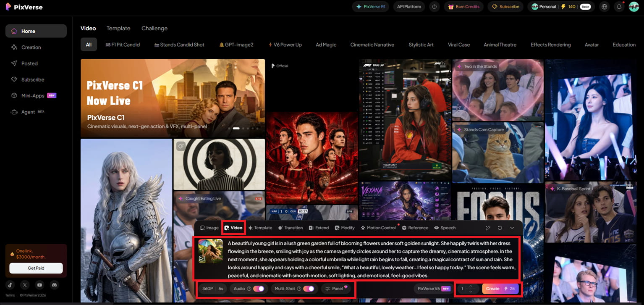Filter by F1 Pit Candid category
644x305 pixels.
(x=123, y=45)
